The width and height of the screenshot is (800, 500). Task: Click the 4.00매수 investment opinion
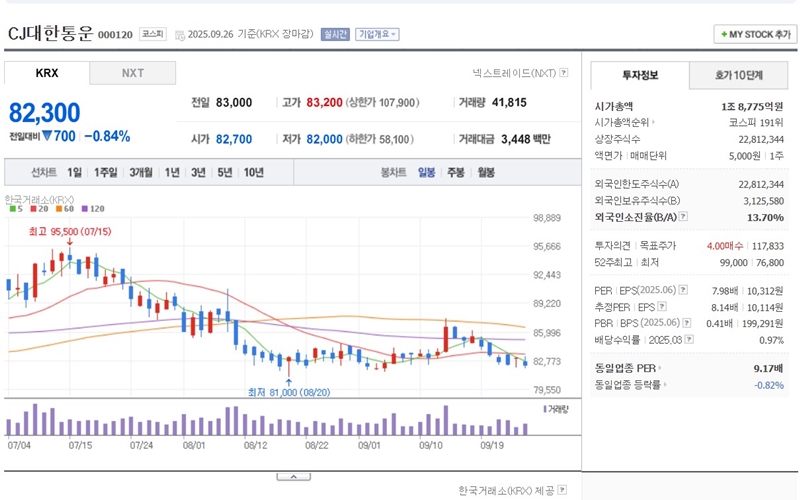tap(725, 246)
